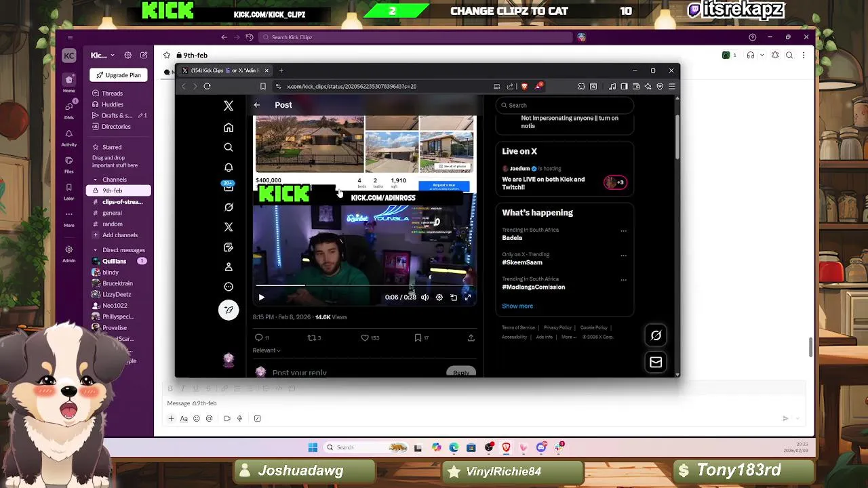Open X More circle icon in sidebar
868x488 pixels.
point(229,287)
